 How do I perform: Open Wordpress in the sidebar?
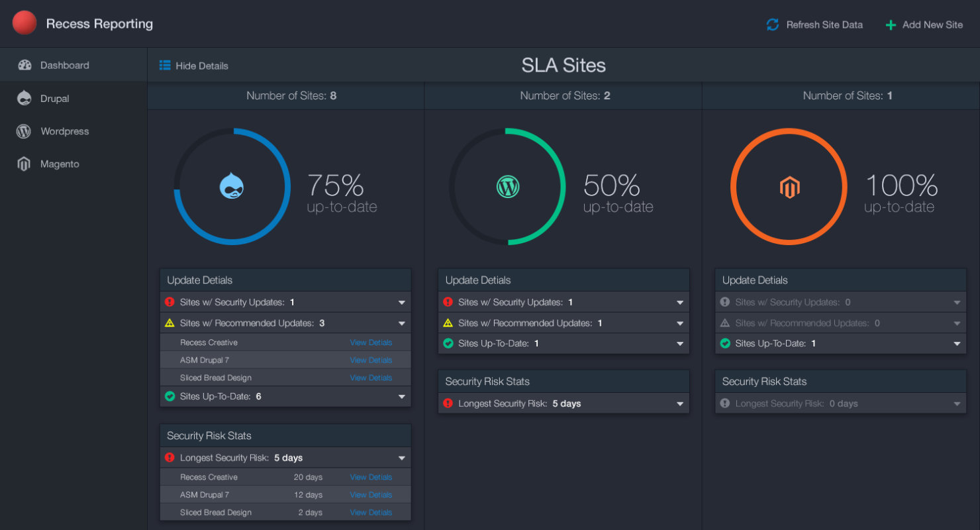[x=73, y=131]
